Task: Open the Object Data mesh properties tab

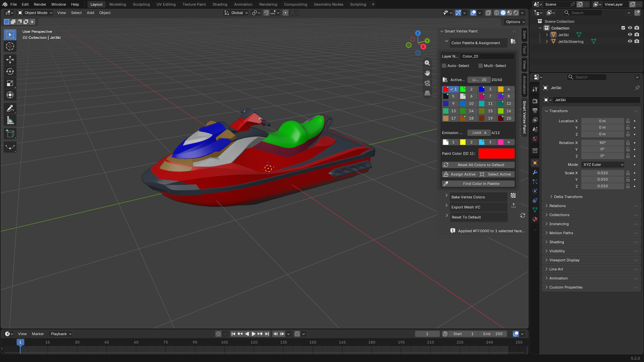Action: point(535,210)
